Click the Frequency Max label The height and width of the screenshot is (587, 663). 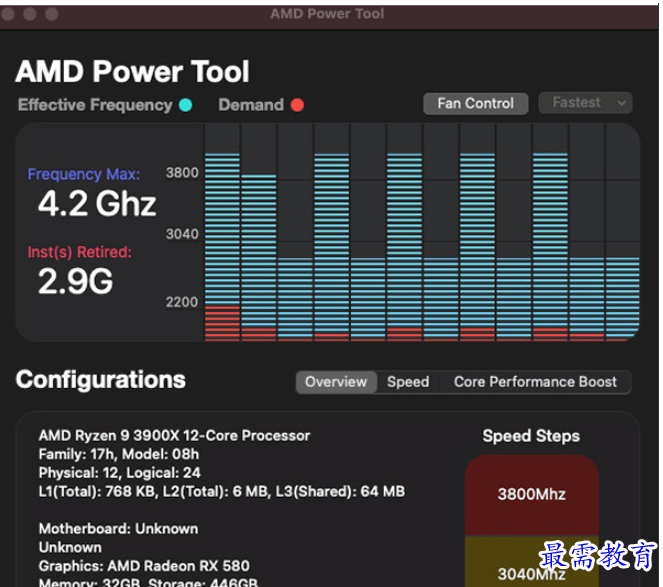tap(84, 174)
